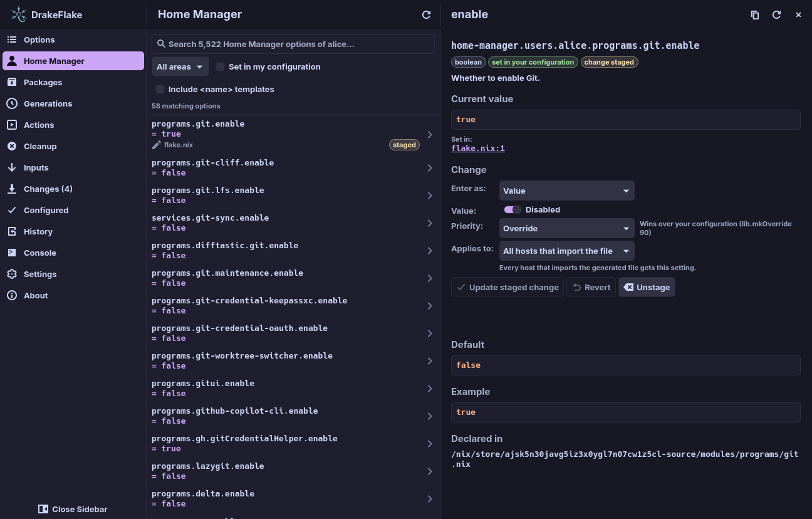Click the Cleanup icon in sidebar
Viewport: 812px width, 519px height.
pyautogui.click(x=12, y=146)
